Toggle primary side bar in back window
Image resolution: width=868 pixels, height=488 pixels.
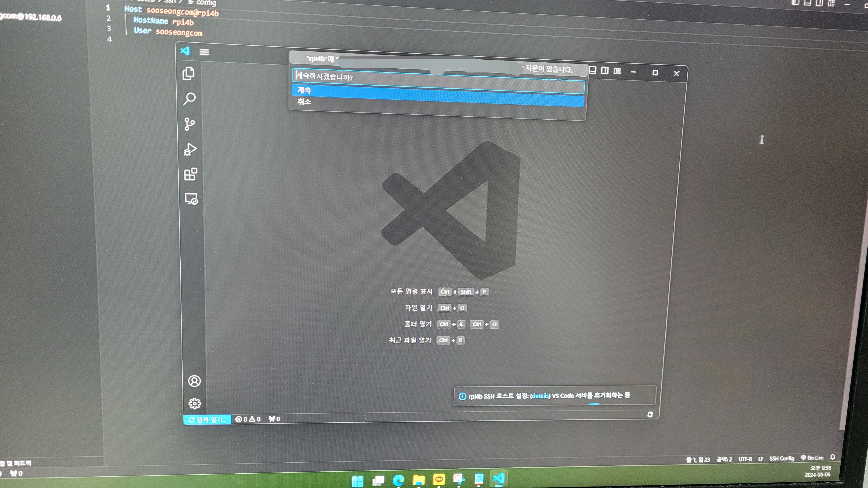[795, 2]
